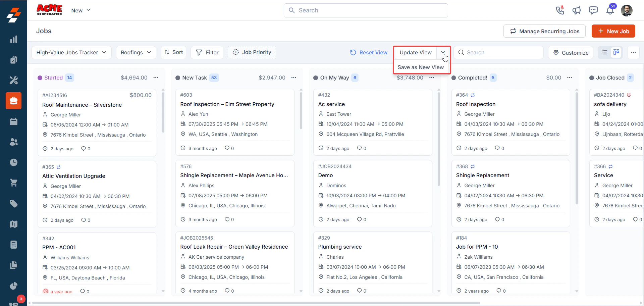644x306 pixels.
Task: Open the Customize button
Action: tap(571, 52)
